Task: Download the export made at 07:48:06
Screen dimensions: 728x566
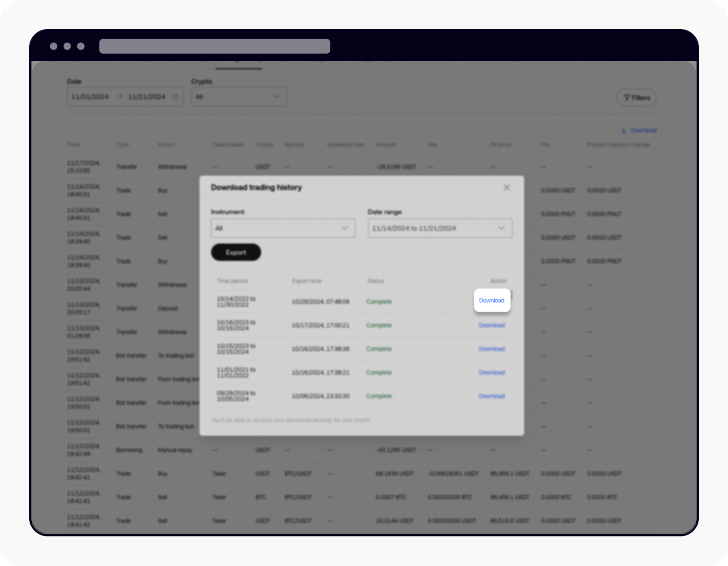Action: pyautogui.click(x=492, y=300)
